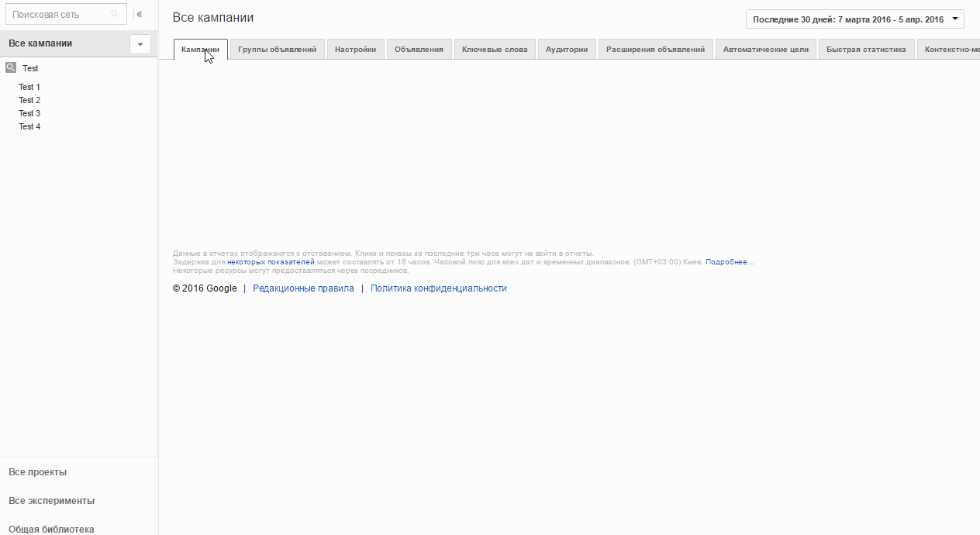Select the Test 4 campaign
Image resolution: width=980 pixels, height=535 pixels.
(x=29, y=126)
